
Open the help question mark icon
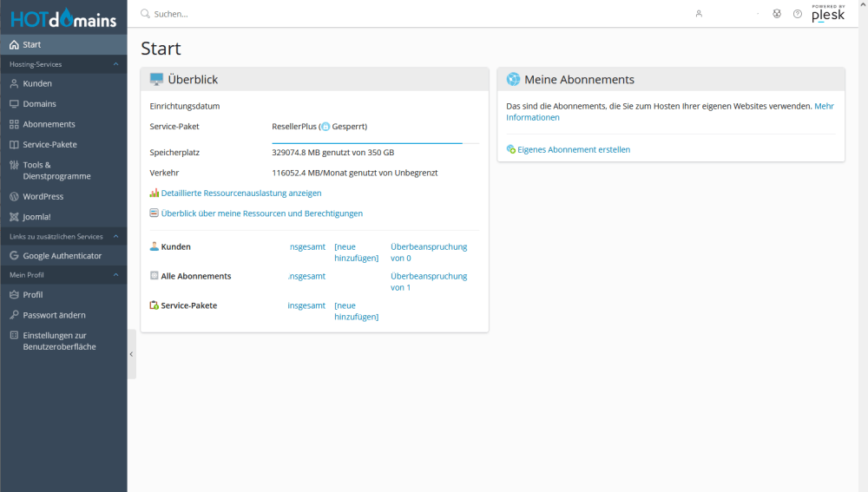[798, 14]
